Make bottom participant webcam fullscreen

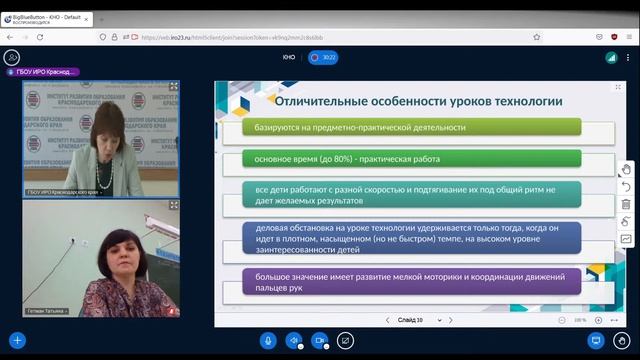(x=173, y=205)
